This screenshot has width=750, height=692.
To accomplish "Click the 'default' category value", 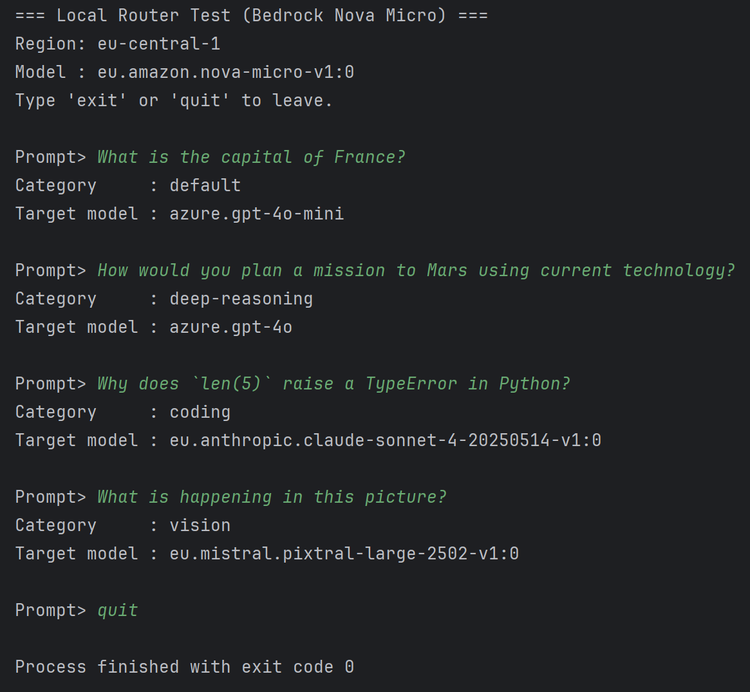I will click(x=205, y=185).
